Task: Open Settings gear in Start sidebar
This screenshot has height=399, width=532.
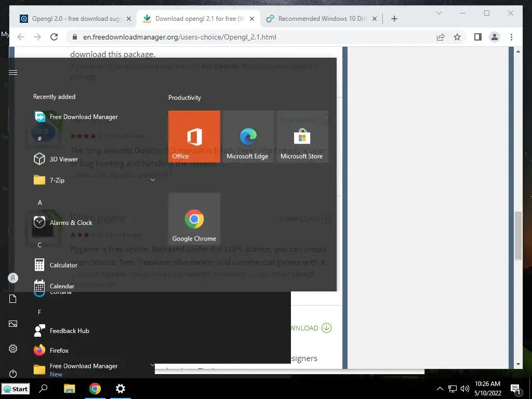Action: point(13,349)
